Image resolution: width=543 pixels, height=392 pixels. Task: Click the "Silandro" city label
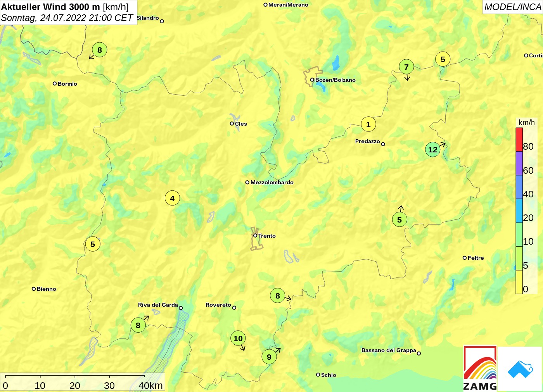[x=148, y=18]
